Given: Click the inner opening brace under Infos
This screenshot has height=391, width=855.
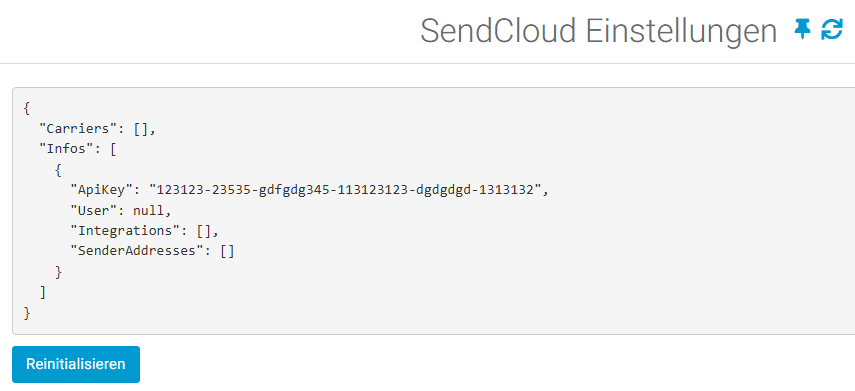Looking at the screenshot, I should click(x=58, y=170).
